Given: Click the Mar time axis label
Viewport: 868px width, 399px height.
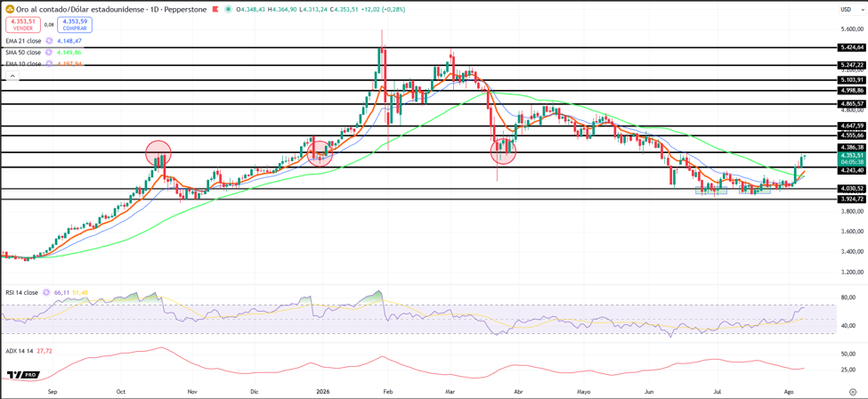Looking at the screenshot, I should click(450, 391).
